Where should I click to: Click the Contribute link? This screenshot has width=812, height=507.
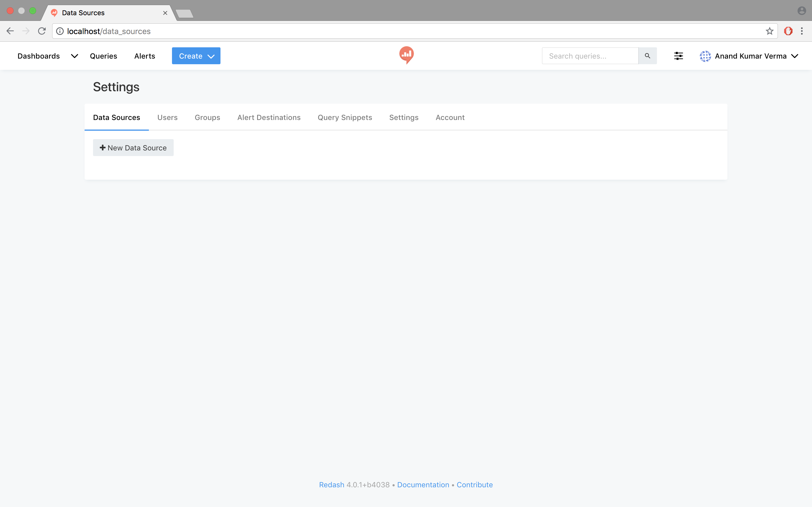(x=475, y=484)
